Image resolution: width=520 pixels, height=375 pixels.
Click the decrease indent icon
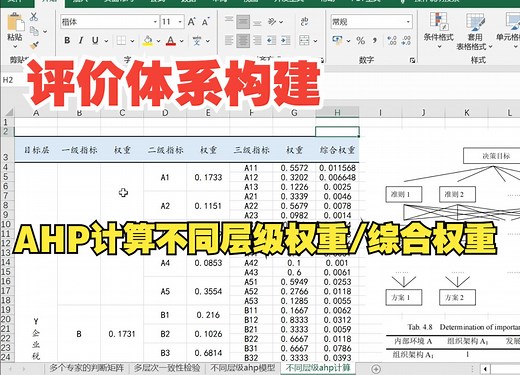click(x=271, y=41)
